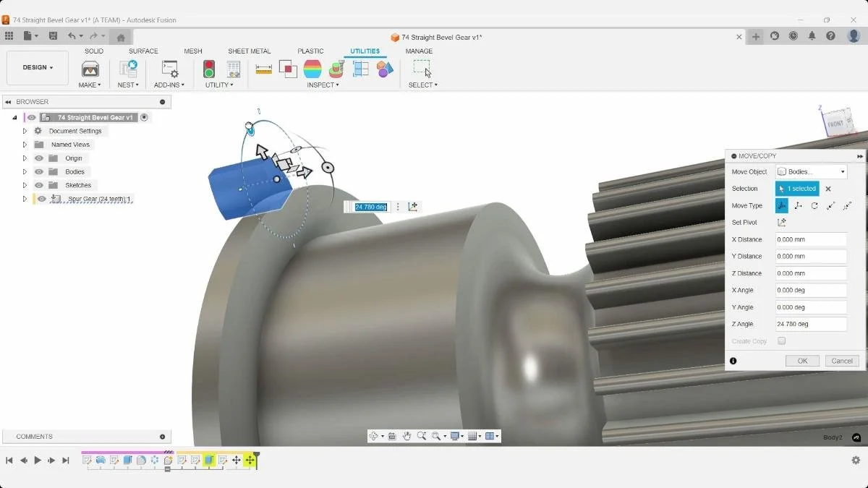Screen dimensions: 868x488
Task: Switch to the MESH tab
Action: pos(193,51)
